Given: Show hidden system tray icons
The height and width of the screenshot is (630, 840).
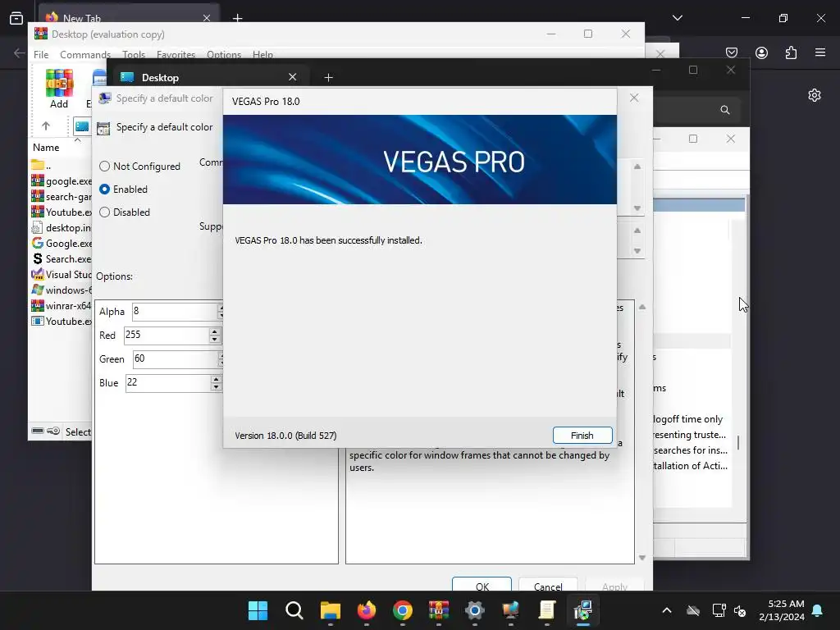Looking at the screenshot, I should 666,610.
